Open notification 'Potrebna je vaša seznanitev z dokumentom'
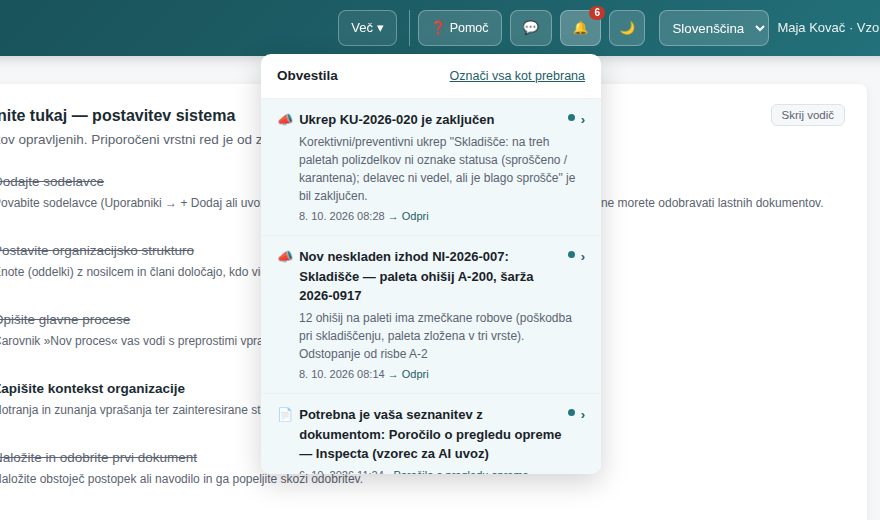The height and width of the screenshot is (520, 880). 431,434
